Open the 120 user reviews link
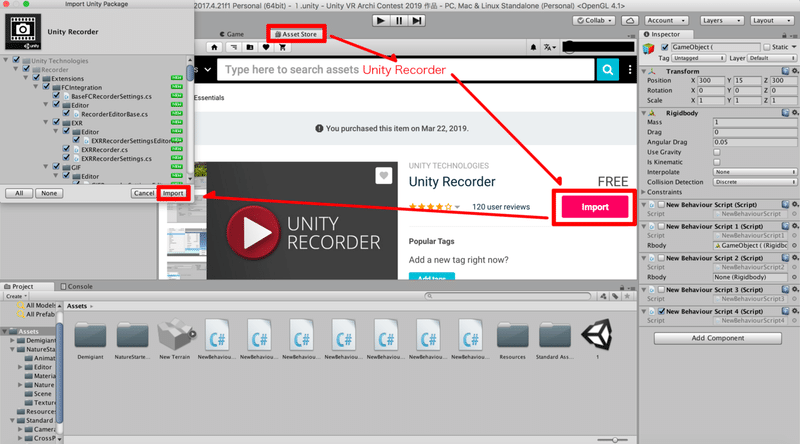The image size is (800, 444). pos(501,207)
